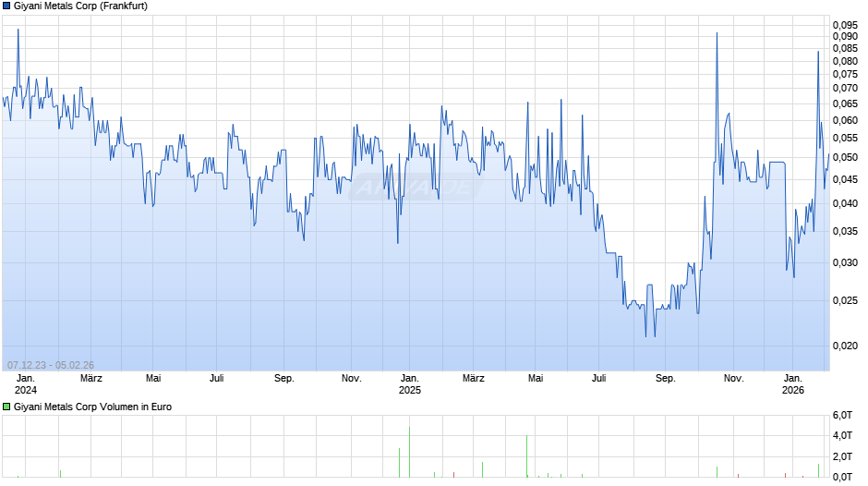The height and width of the screenshot is (486, 868).
Task: Click the 0,035 price axis label
Action: (845, 231)
